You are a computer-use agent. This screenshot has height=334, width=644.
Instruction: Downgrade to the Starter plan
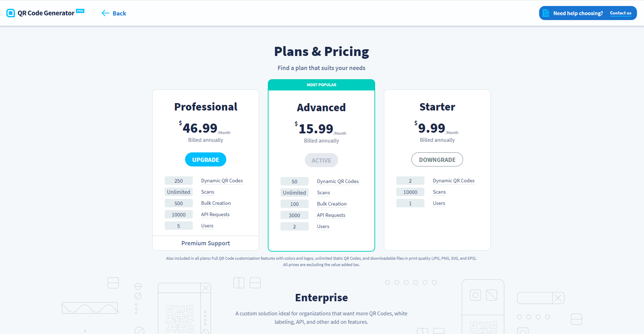[437, 160]
